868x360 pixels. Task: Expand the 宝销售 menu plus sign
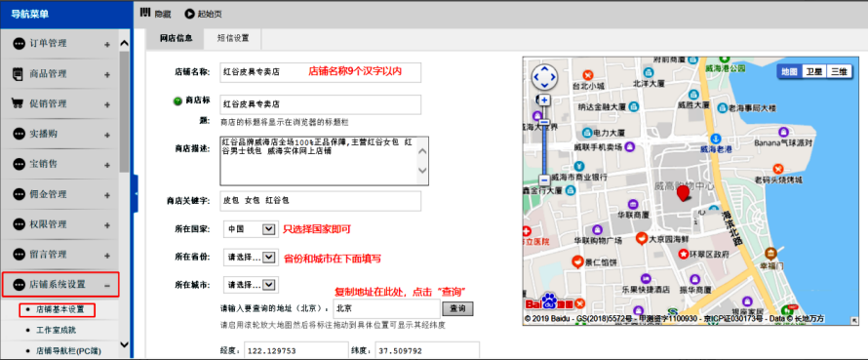coord(107,165)
